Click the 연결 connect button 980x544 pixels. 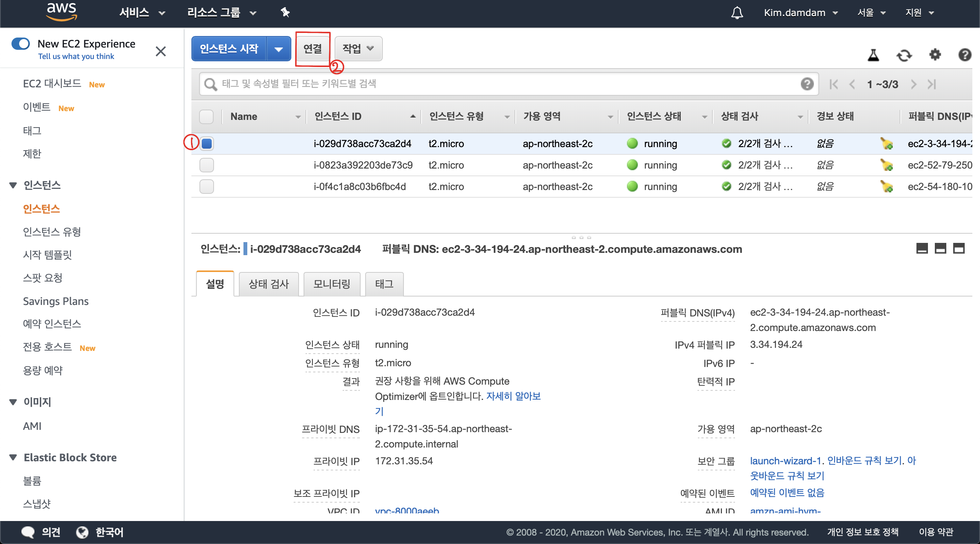coord(312,49)
